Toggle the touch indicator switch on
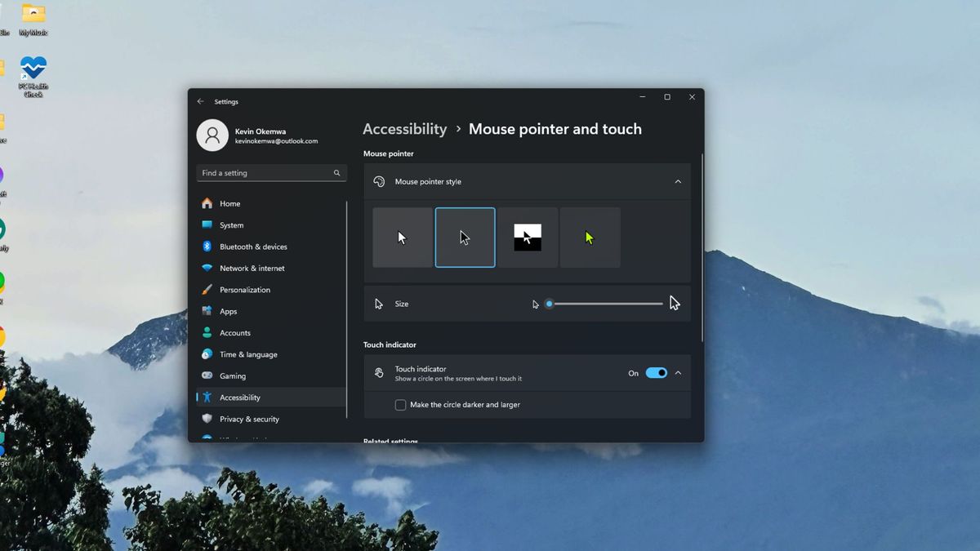The width and height of the screenshot is (980, 551). [656, 373]
